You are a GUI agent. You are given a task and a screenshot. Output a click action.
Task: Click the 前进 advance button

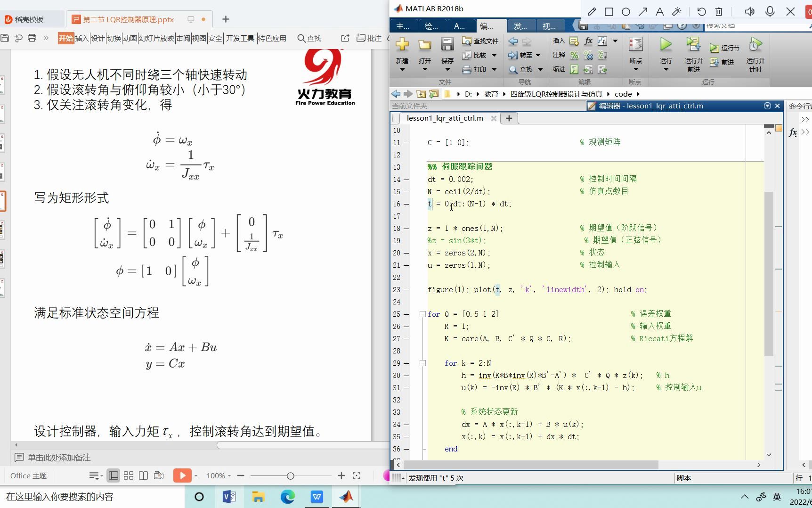pos(722,62)
